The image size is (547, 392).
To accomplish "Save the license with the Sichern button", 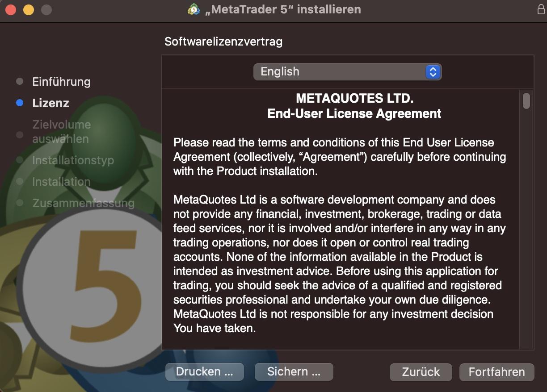I will click(x=294, y=372).
